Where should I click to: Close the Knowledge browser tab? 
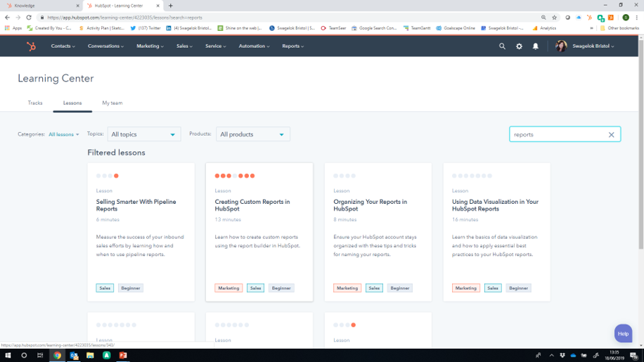[x=77, y=6]
